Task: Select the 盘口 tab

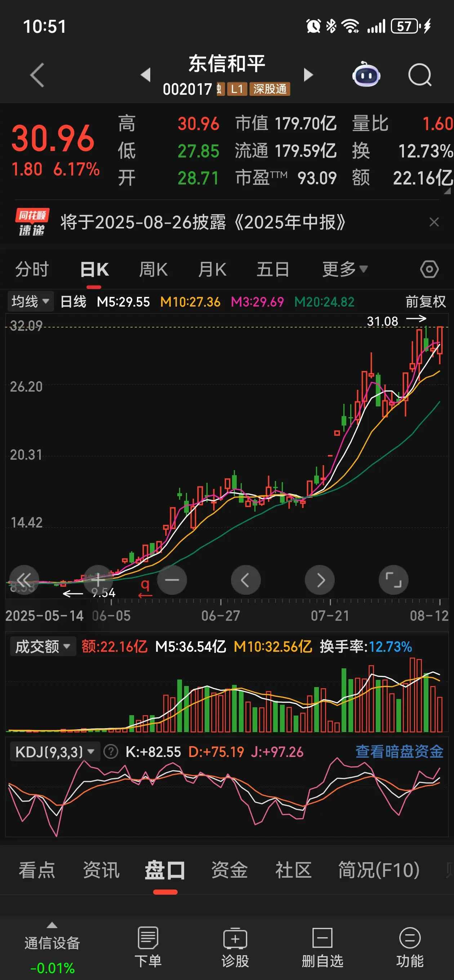Action: pyautogui.click(x=165, y=870)
